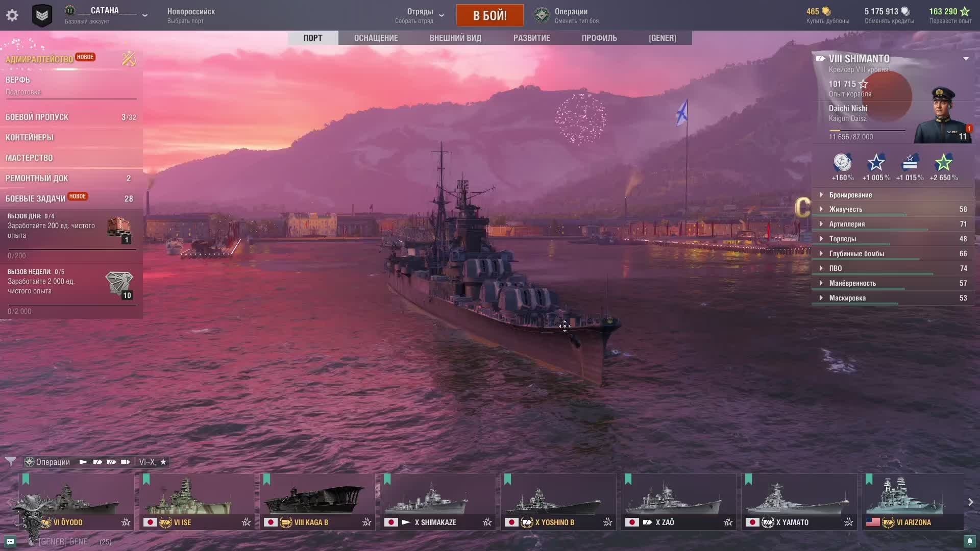Toggle the favorite star on VI Ise
This screenshot has height=551, width=980.
pos(246,522)
